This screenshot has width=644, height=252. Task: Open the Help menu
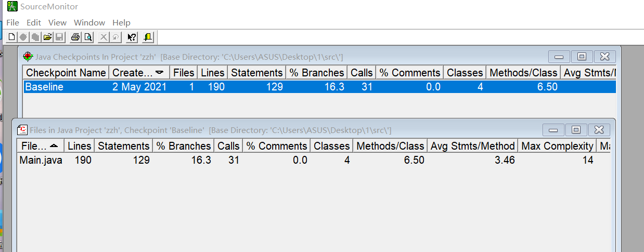click(x=121, y=23)
